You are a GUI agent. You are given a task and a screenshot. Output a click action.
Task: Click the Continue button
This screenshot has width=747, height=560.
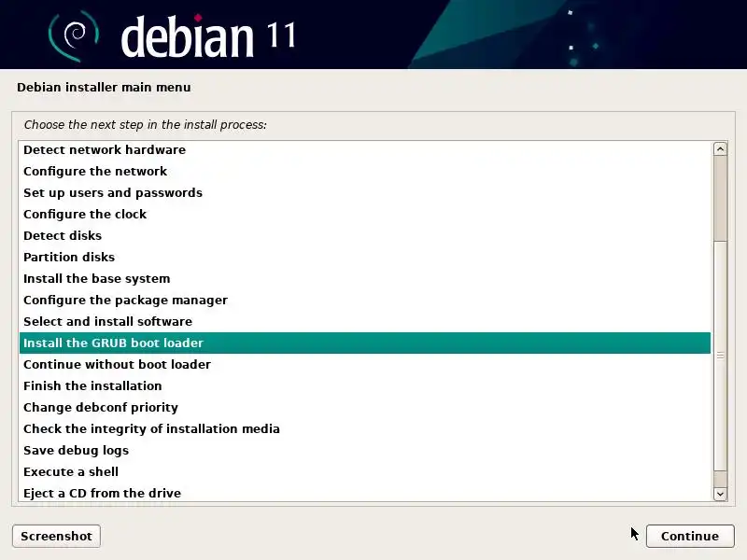click(690, 536)
